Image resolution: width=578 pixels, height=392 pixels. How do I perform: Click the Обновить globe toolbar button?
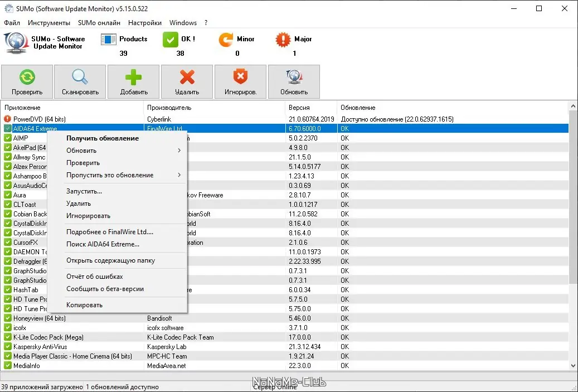(x=294, y=81)
